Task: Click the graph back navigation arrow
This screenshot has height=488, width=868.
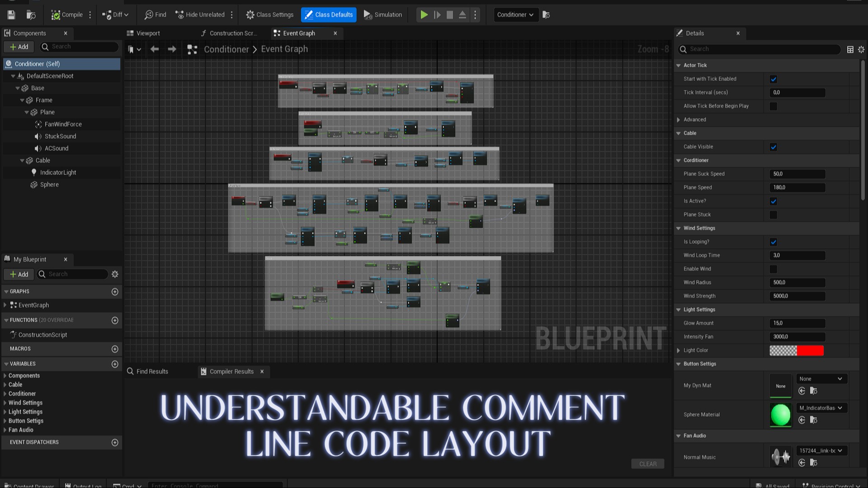Action: tap(155, 49)
